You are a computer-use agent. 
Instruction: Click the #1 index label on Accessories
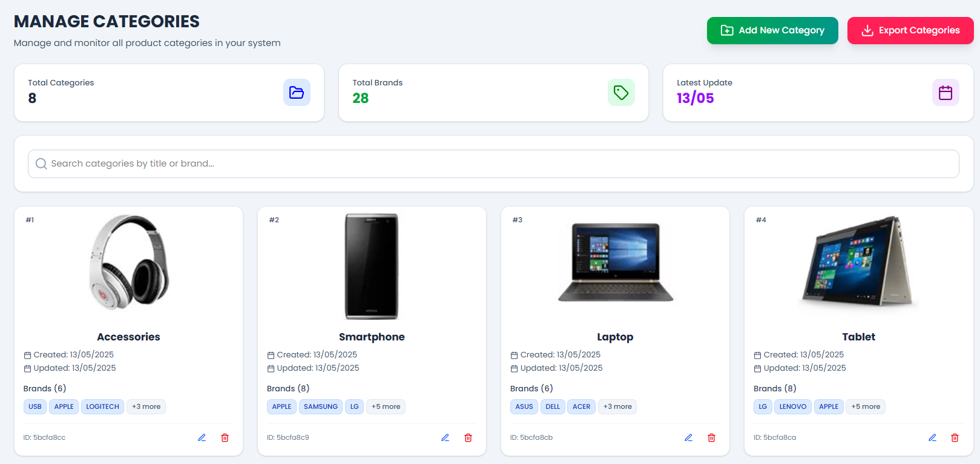(x=30, y=220)
